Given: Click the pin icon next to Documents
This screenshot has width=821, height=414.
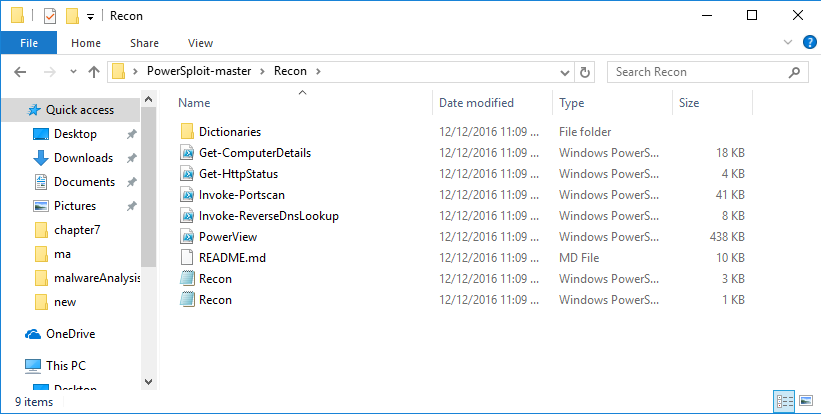Looking at the screenshot, I should (131, 182).
